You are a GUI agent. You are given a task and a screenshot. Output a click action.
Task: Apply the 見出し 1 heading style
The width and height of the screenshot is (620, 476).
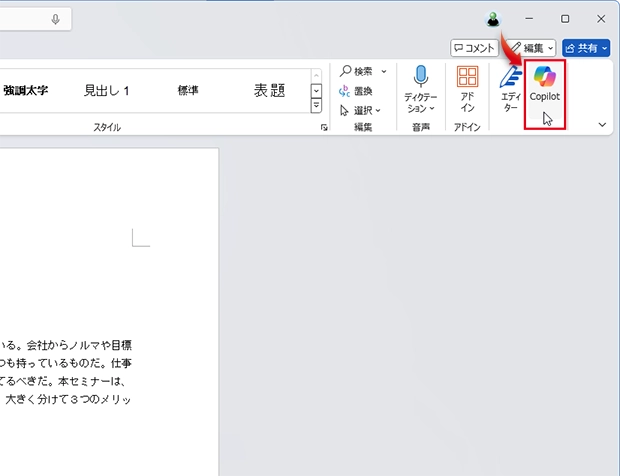point(107,91)
